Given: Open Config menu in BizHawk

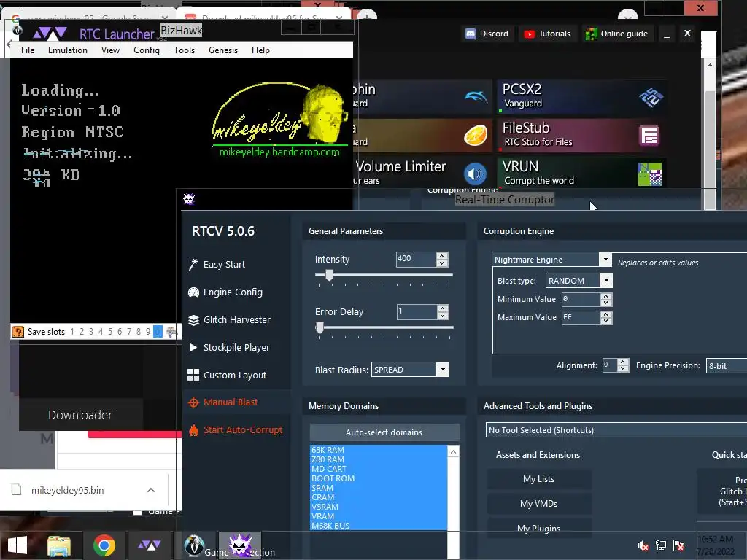Looking at the screenshot, I should (x=146, y=50).
